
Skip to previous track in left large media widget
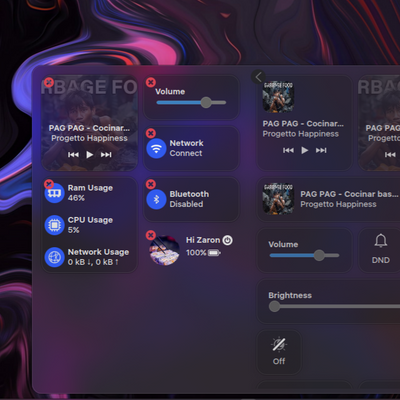73,155
